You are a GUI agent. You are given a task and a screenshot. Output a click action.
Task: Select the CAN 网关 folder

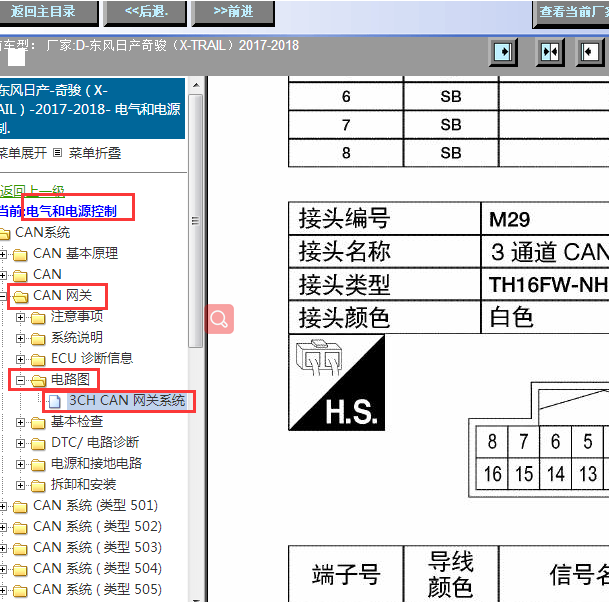63,296
